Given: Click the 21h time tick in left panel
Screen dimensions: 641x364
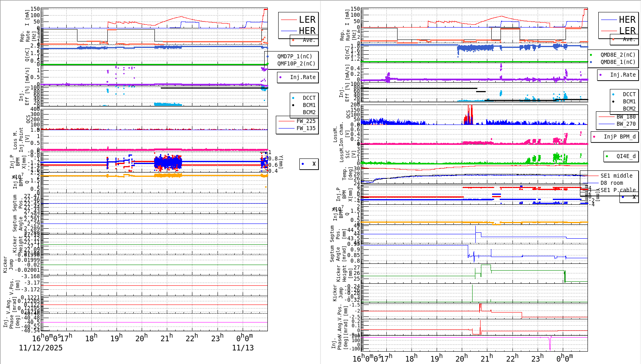Looking at the screenshot, I should (x=166, y=338).
